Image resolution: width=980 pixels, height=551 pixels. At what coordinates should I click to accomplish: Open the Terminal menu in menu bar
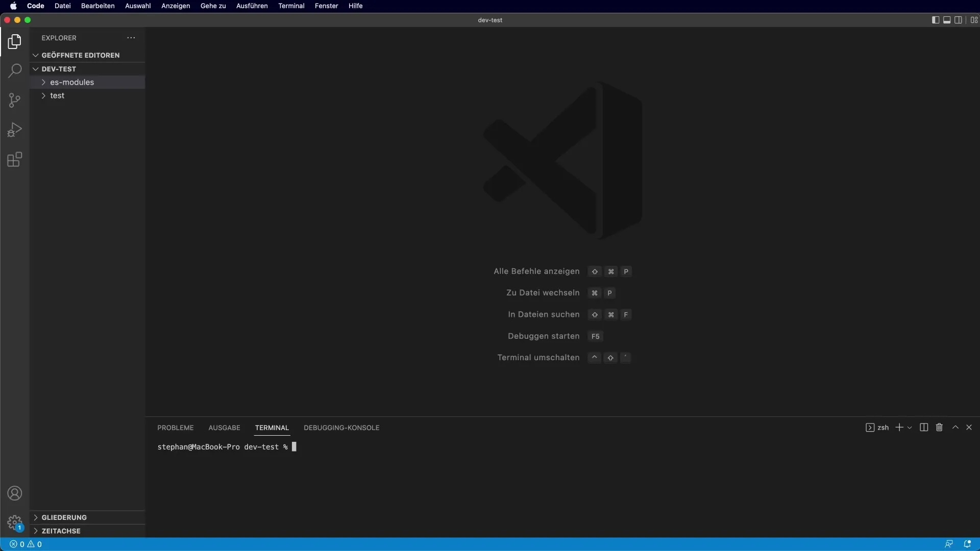pyautogui.click(x=291, y=6)
